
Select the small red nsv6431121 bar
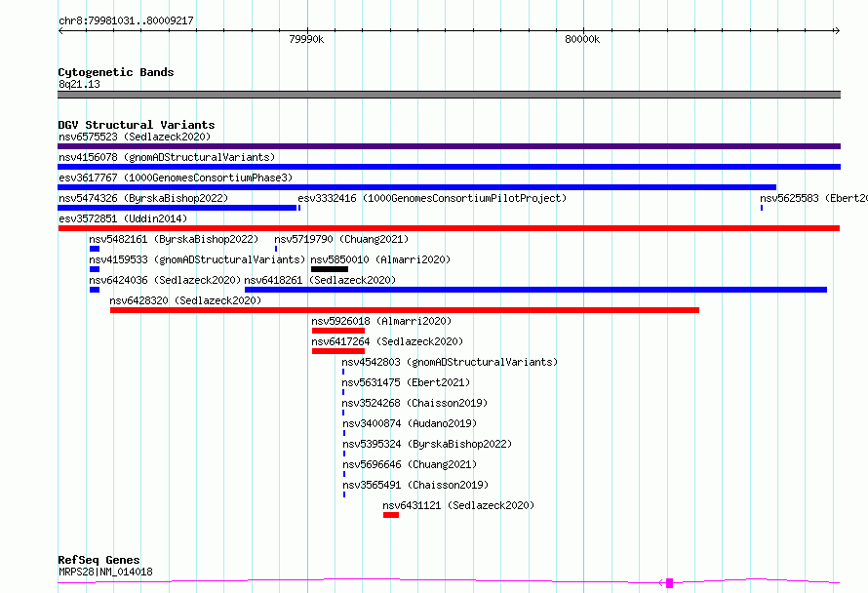click(x=391, y=515)
